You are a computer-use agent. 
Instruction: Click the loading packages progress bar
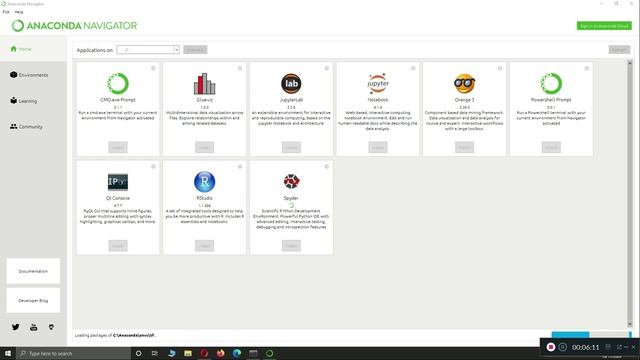591,335
